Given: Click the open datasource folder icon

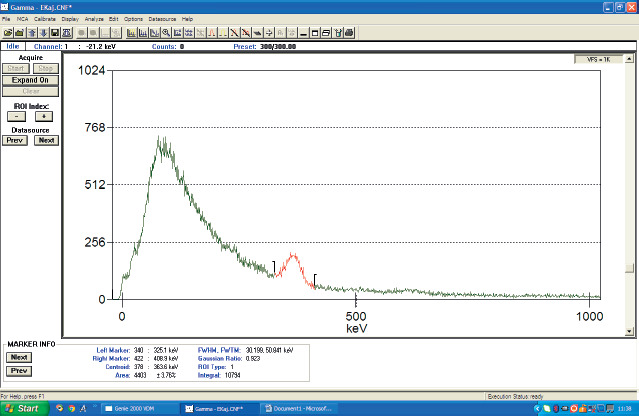Looking at the screenshot, I should pos(9,32).
